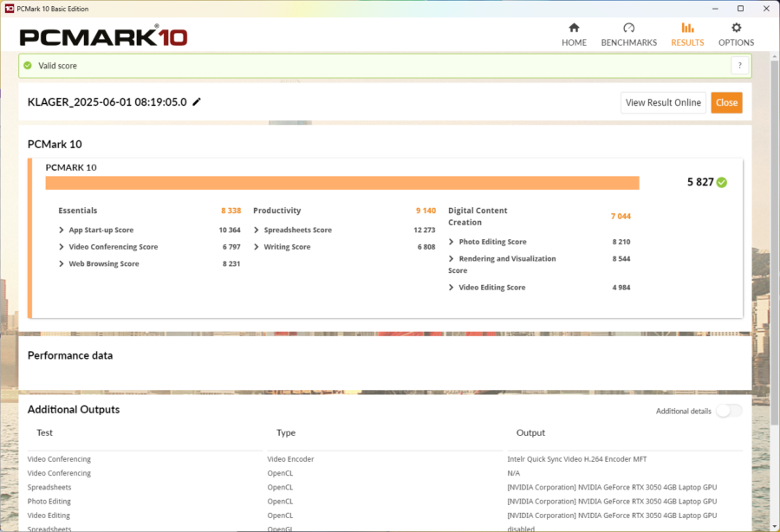Go to the HOME tab
This screenshot has width=780, height=532.
[x=574, y=35]
